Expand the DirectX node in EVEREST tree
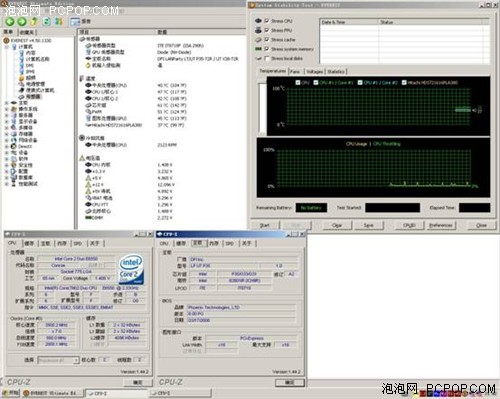Image resolution: width=500 pixels, height=399 pixels. (6, 146)
